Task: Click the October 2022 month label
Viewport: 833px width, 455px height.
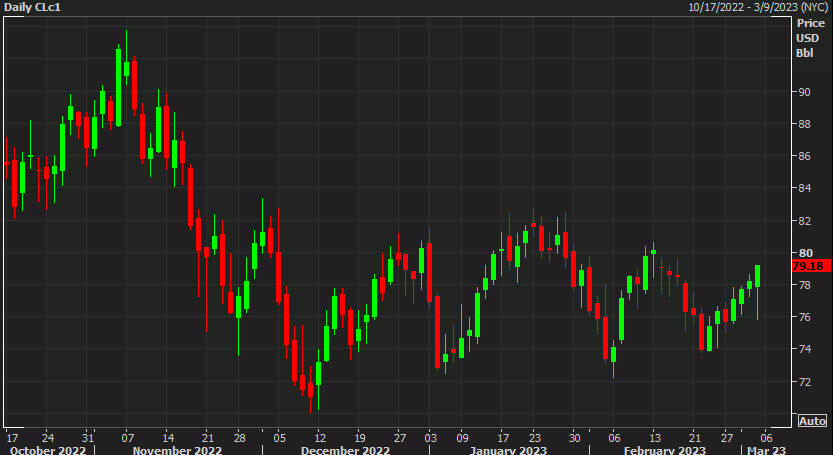Action: point(48,450)
